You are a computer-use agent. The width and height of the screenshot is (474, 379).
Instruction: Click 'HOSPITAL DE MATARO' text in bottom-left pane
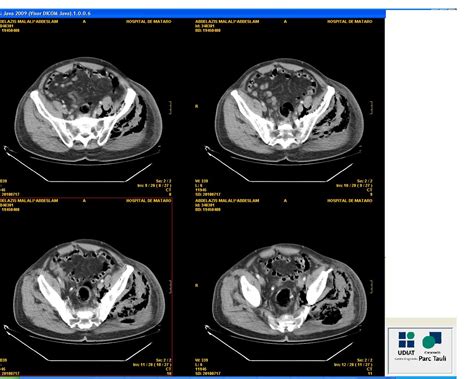tap(148, 201)
